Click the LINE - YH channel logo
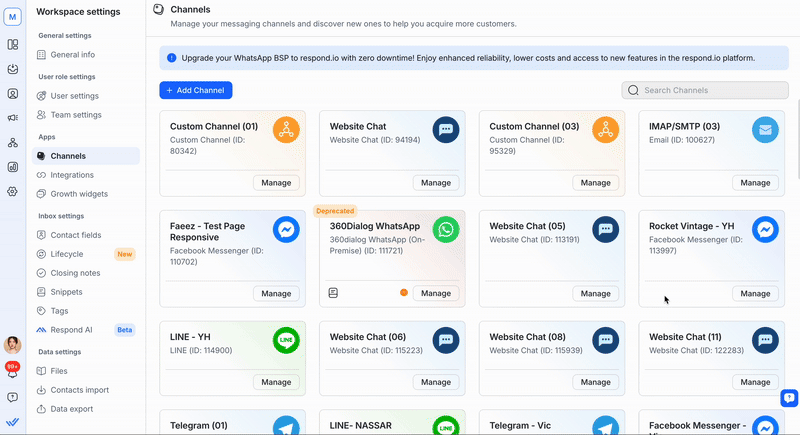The image size is (800, 435). [x=286, y=340]
